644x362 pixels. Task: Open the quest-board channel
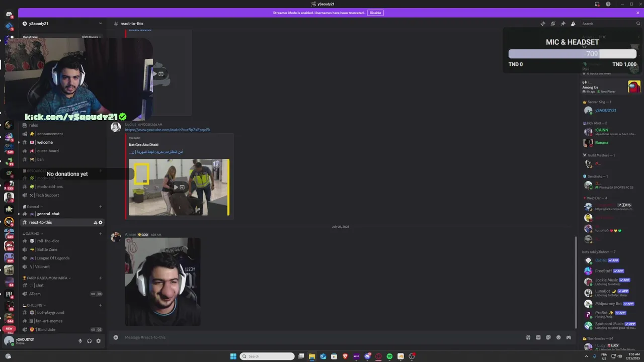coord(62,151)
